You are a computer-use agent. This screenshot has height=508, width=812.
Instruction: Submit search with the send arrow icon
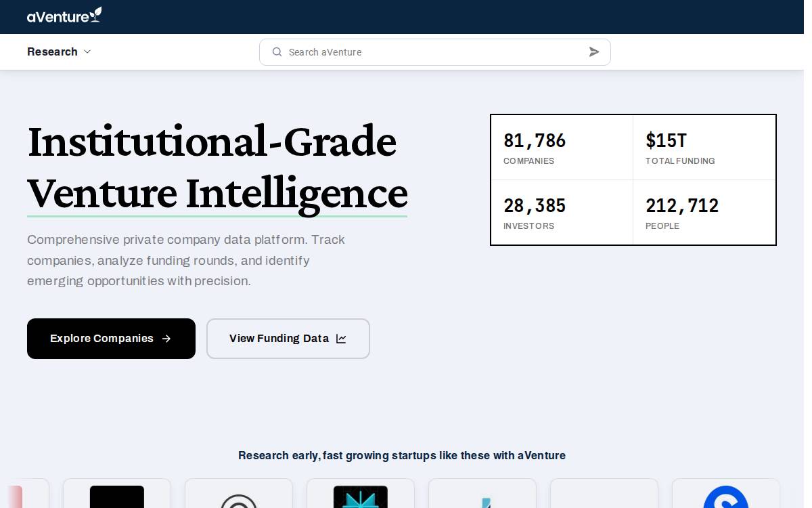(x=594, y=52)
